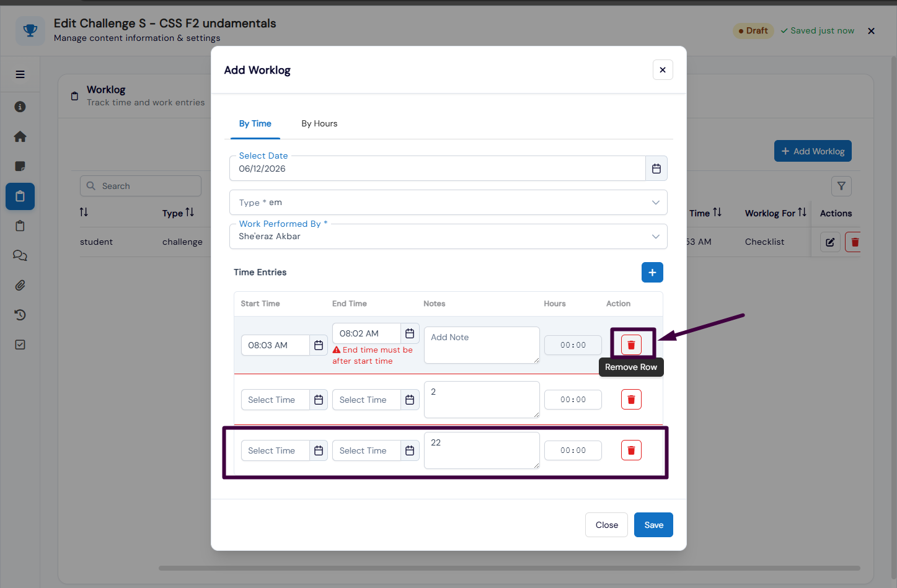Delete the time entry row with note 22
Image resolution: width=897 pixels, height=588 pixels.
(x=631, y=450)
